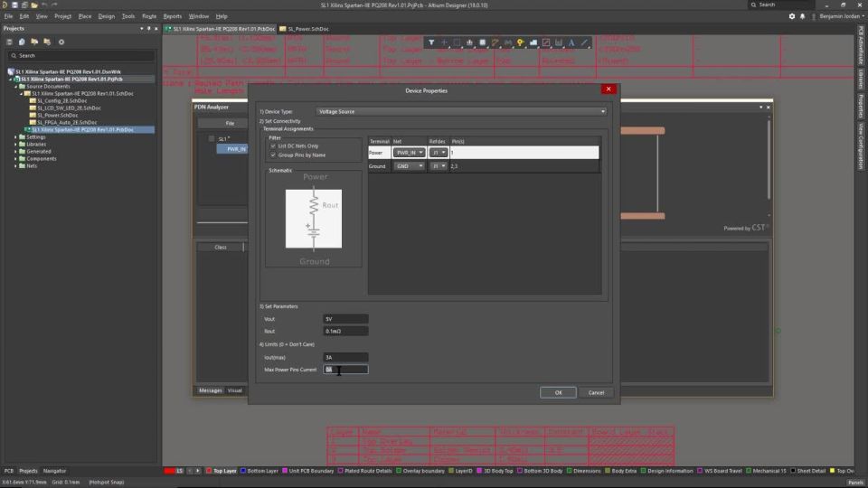Select SL_Power.SchDoc in the project tree
Viewport: 868px width, 488px height.
[x=58, y=115]
